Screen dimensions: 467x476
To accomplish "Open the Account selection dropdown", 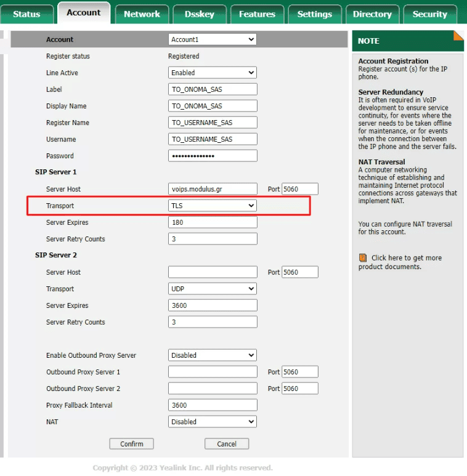I will pos(213,39).
